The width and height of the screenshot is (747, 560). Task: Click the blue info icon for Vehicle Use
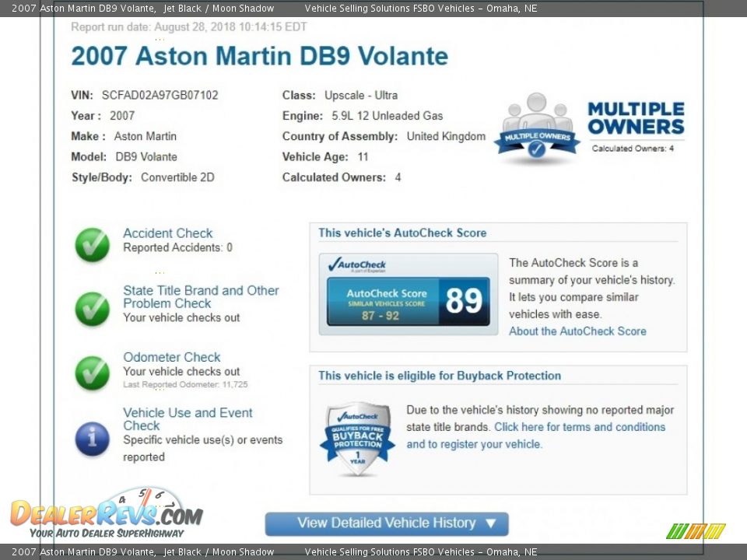92,439
